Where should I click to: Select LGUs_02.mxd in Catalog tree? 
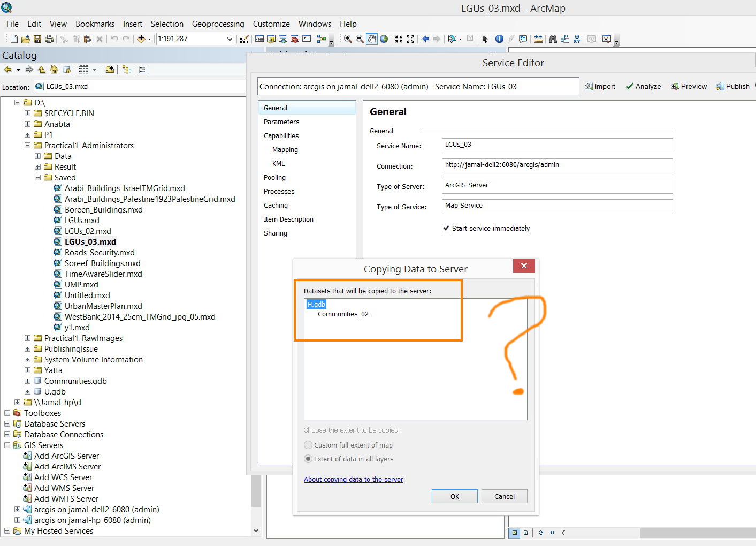pos(88,231)
